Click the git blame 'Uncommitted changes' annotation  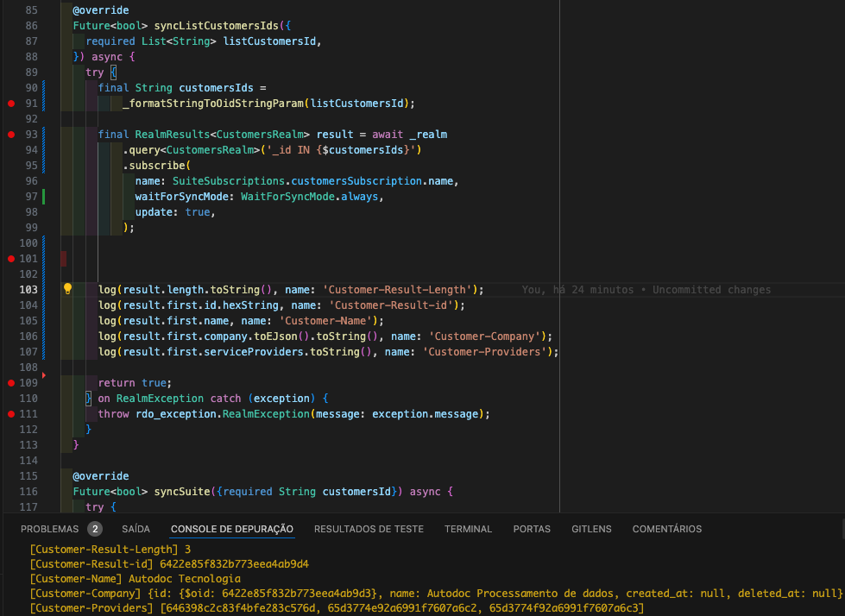[646, 290]
